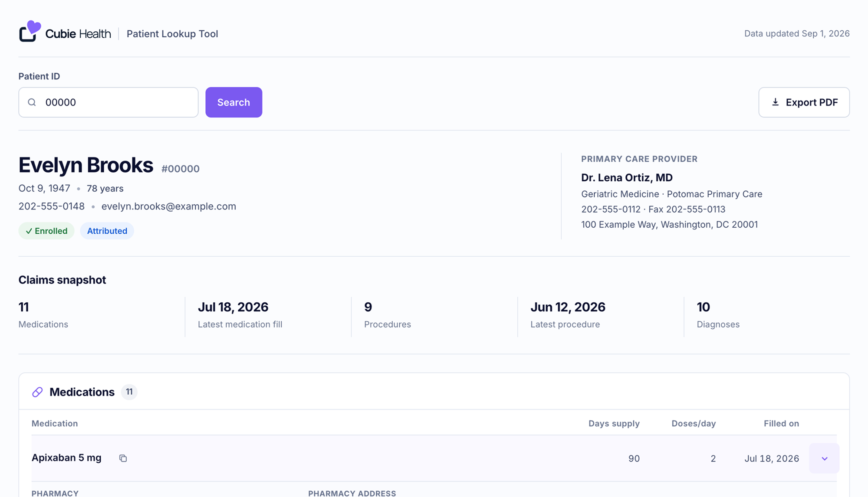Click the Search button
The image size is (868, 497).
coord(233,102)
